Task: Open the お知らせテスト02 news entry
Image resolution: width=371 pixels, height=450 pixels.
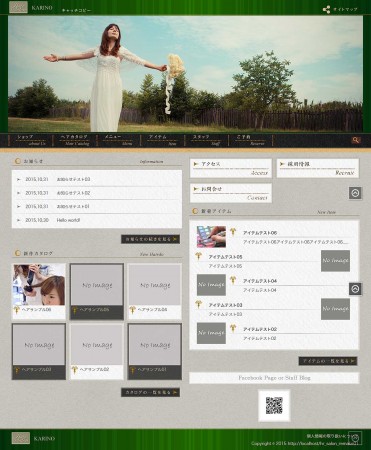Action: tap(73, 193)
